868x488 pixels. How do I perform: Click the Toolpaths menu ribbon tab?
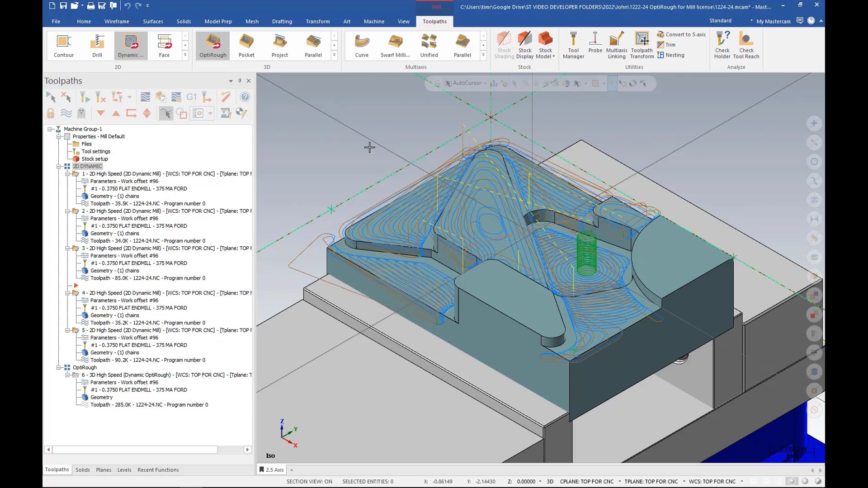pos(434,21)
